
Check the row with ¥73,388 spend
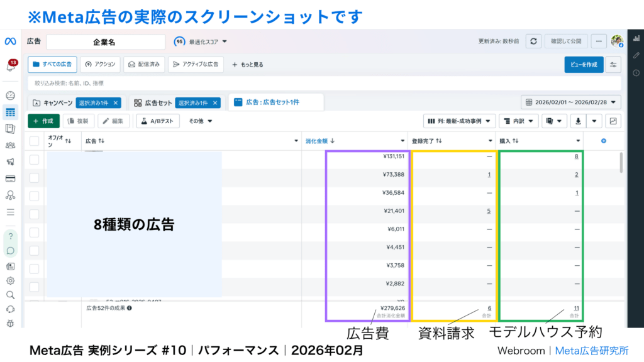point(34,178)
